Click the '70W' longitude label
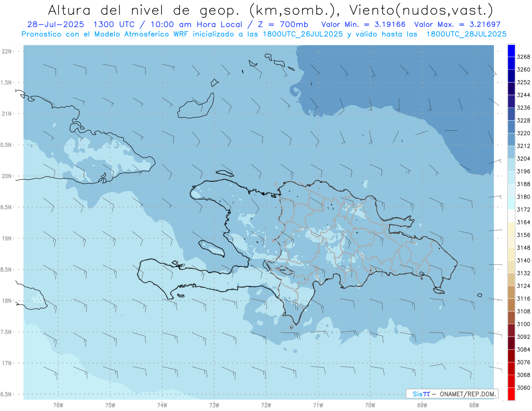This screenshot has height=411, width=532. click(370, 405)
